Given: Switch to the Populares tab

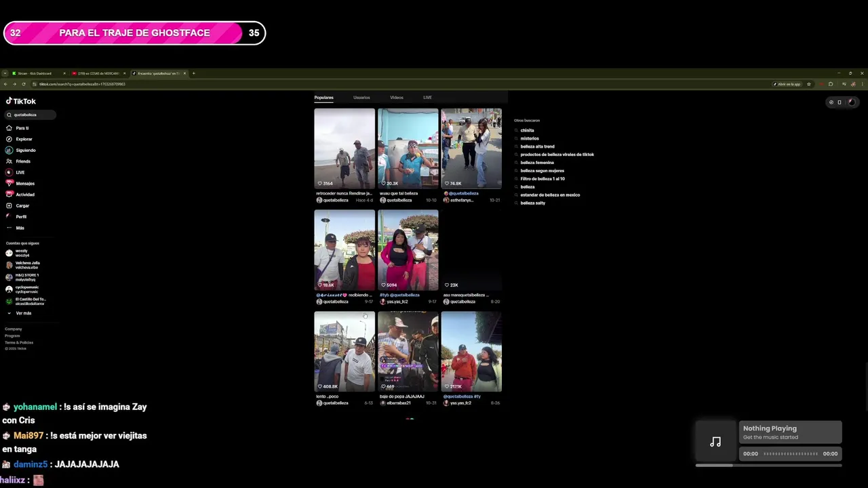Looking at the screenshot, I should coord(323,98).
